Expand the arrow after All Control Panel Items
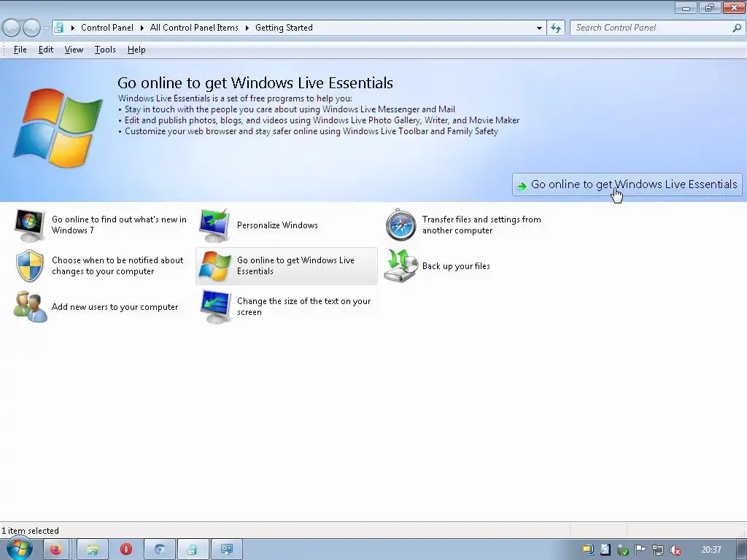This screenshot has width=747, height=560. 247,28
